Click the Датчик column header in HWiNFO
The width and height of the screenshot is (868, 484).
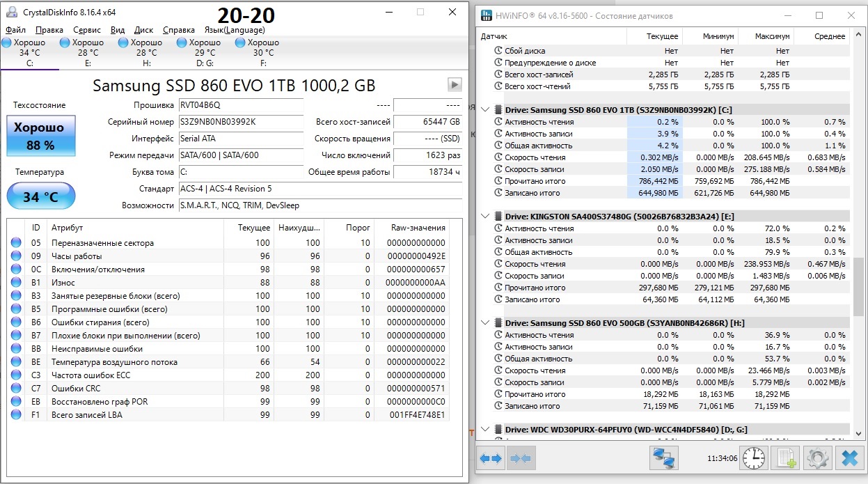point(553,36)
